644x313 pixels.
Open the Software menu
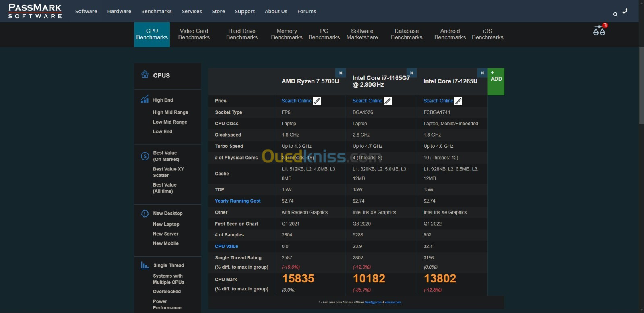(86, 11)
